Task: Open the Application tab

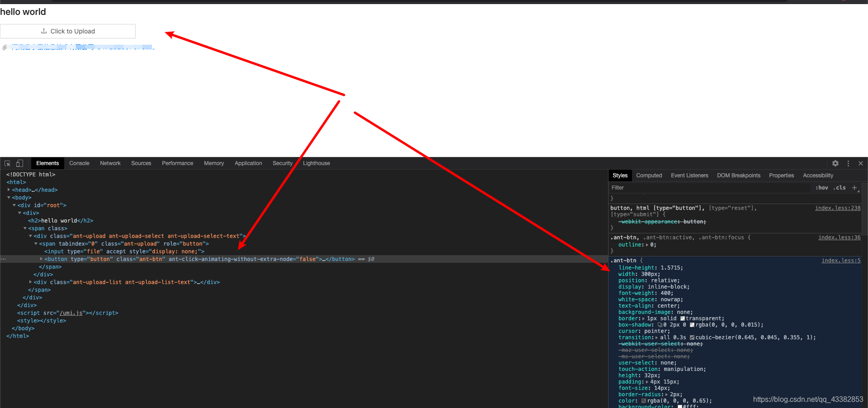Action: 248,163
